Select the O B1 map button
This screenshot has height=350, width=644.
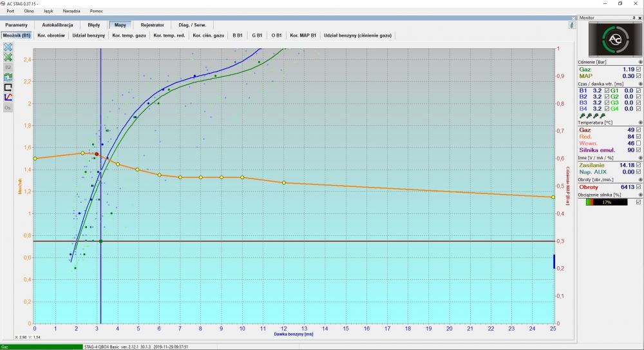click(276, 35)
